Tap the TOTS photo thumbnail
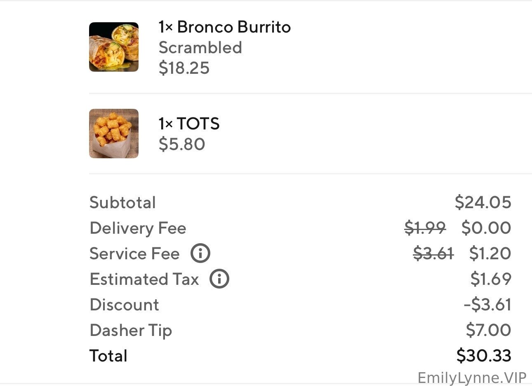The image size is (532, 392). click(x=114, y=134)
